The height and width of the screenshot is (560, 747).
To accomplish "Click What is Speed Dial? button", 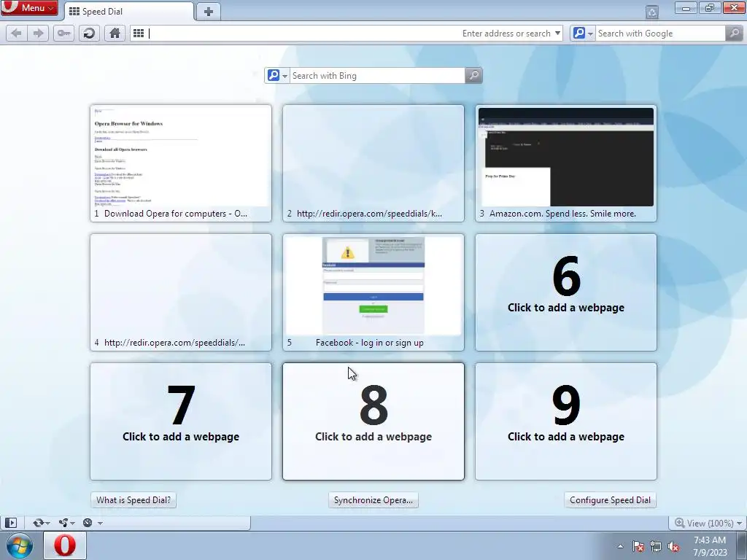I will [x=133, y=500].
